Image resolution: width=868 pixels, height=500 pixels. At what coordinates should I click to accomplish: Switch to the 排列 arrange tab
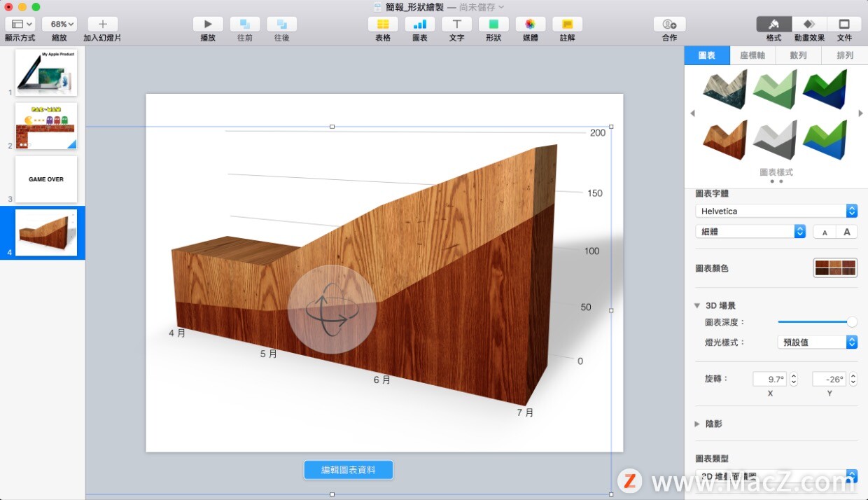pos(845,55)
